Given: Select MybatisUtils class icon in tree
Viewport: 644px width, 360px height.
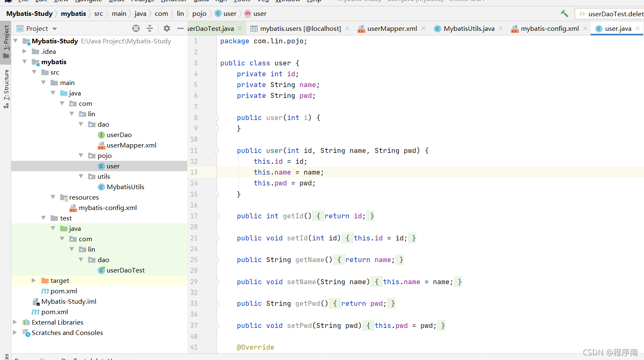Looking at the screenshot, I should pyautogui.click(x=101, y=187).
